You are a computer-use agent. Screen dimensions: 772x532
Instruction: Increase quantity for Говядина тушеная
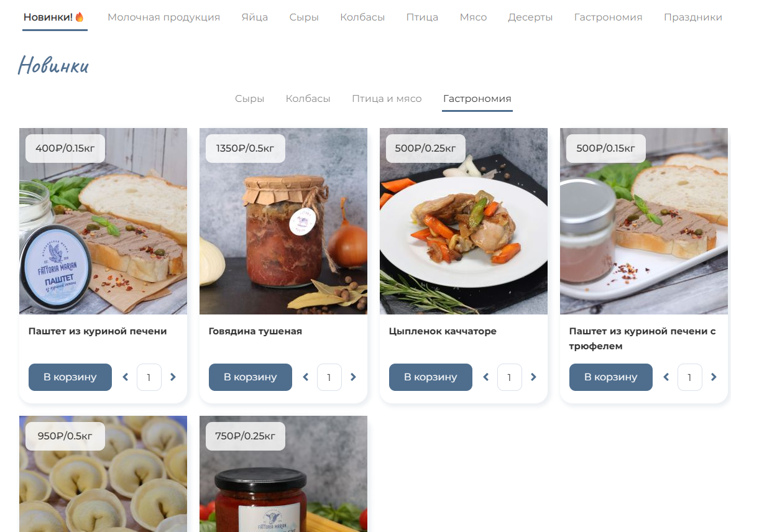click(353, 377)
